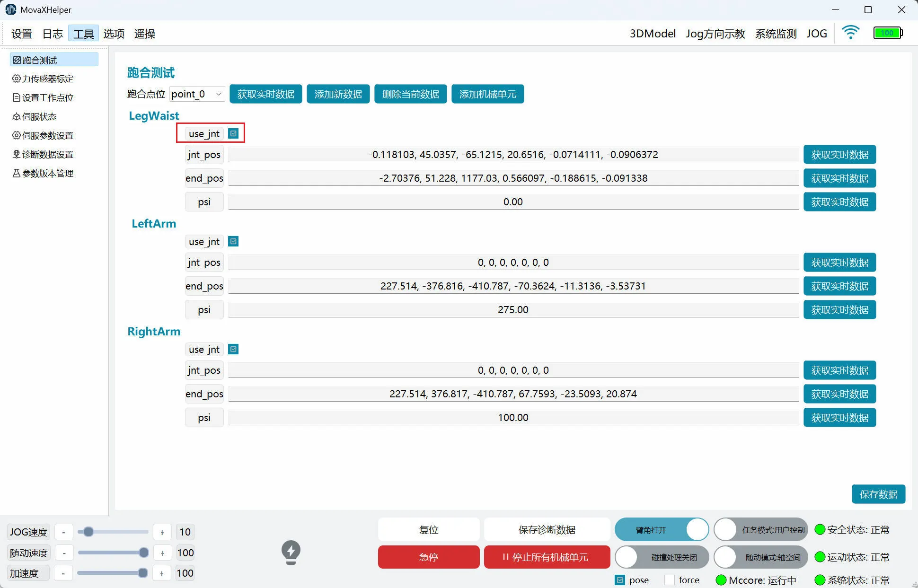Screen dimensions: 918x588
Task: Click the WiFi connection status icon
Action: coord(850,33)
